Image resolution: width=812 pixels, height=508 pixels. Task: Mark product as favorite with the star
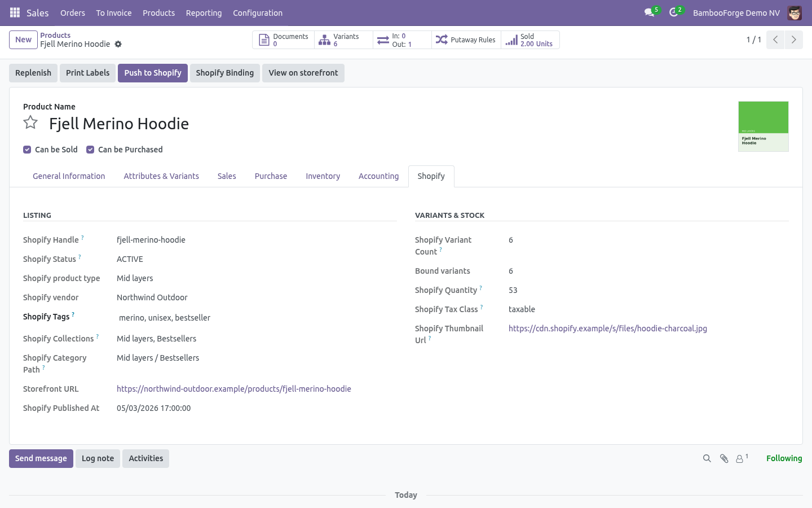[30, 122]
